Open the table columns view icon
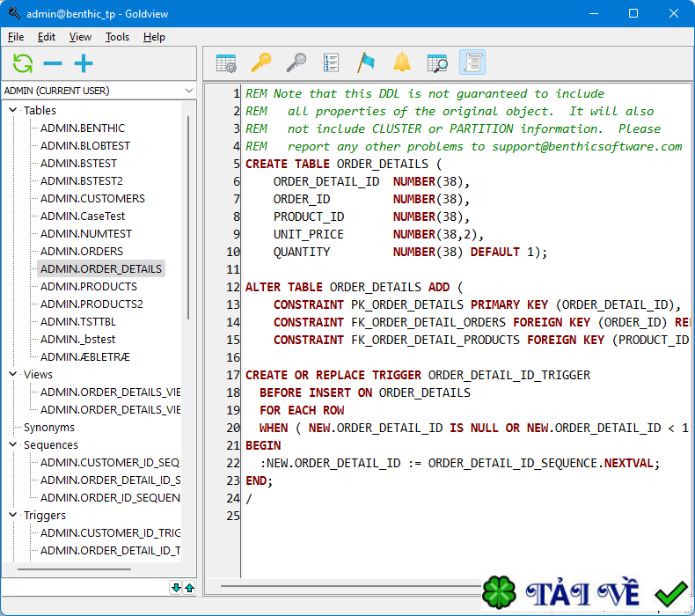 (226, 62)
